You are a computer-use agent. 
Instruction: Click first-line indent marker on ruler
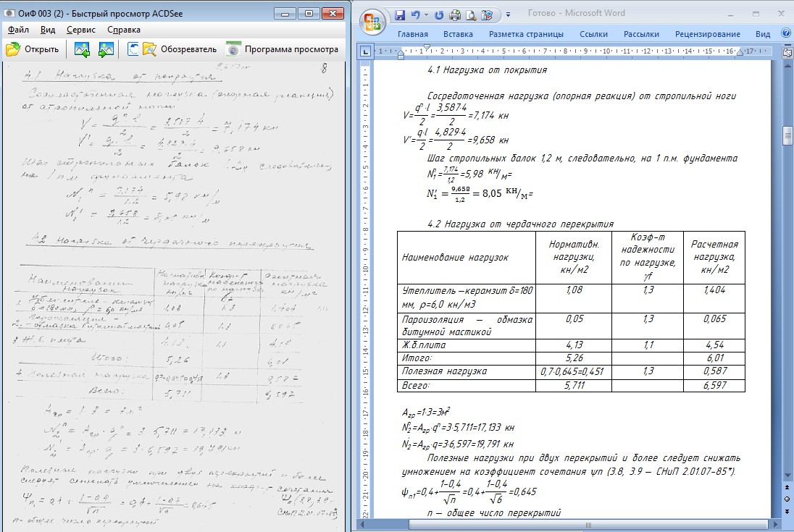(427, 48)
